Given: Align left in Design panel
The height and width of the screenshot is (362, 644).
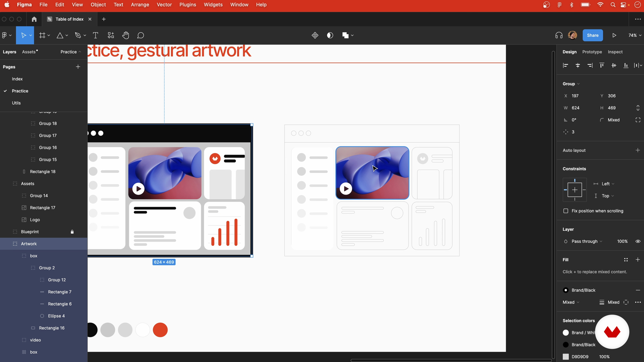Looking at the screenshot, I should point(566,66).
